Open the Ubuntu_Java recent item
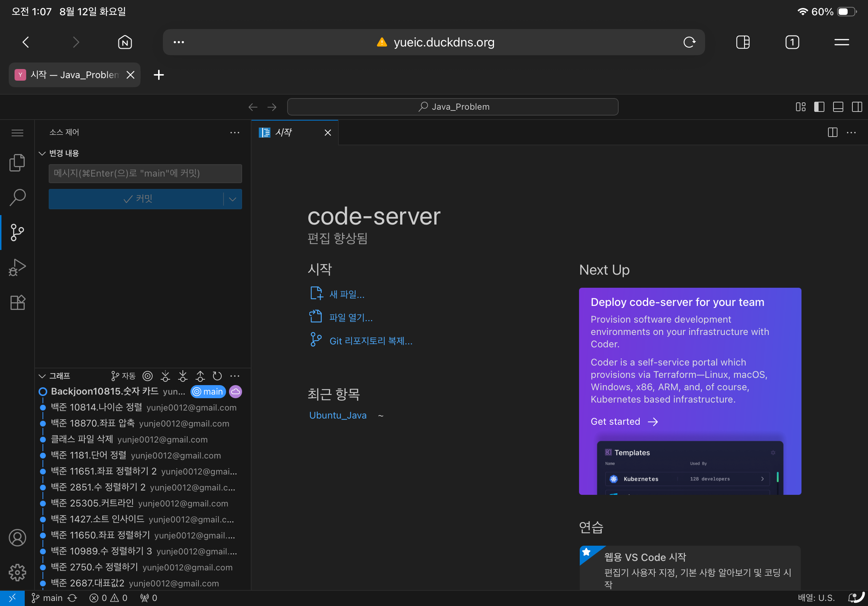Image resolution: width=868 pixels, height=606 pixels. tap(338, 415)
